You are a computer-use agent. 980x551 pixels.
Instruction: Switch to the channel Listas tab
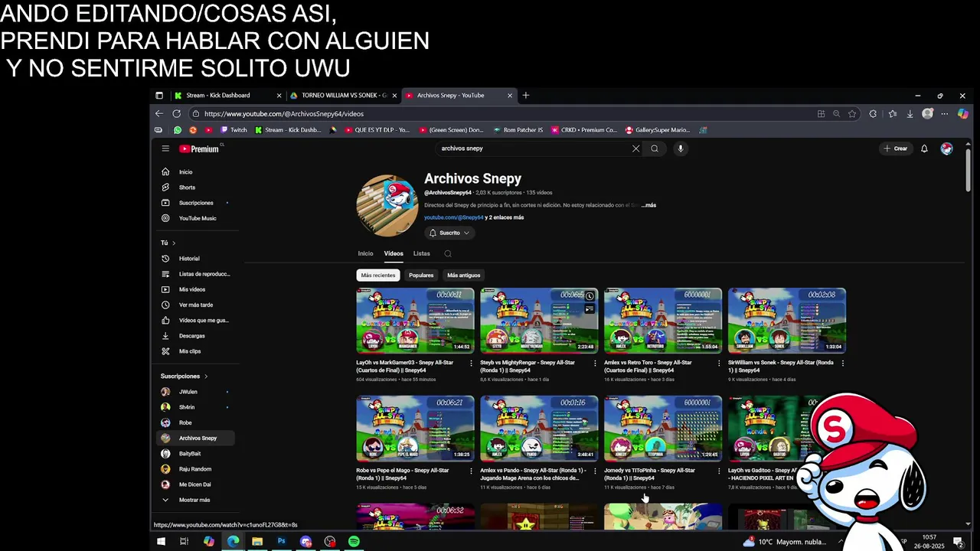click(421, 253)
